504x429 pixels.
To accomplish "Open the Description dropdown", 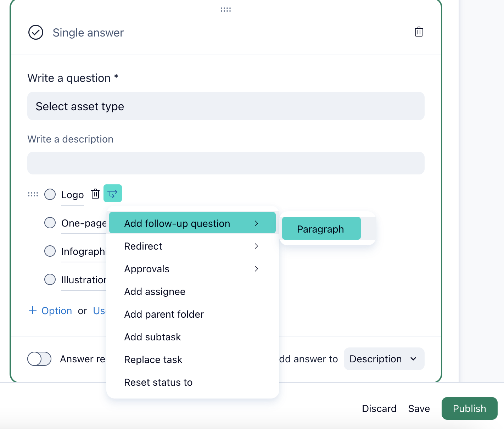I will (x=384, y=359).
